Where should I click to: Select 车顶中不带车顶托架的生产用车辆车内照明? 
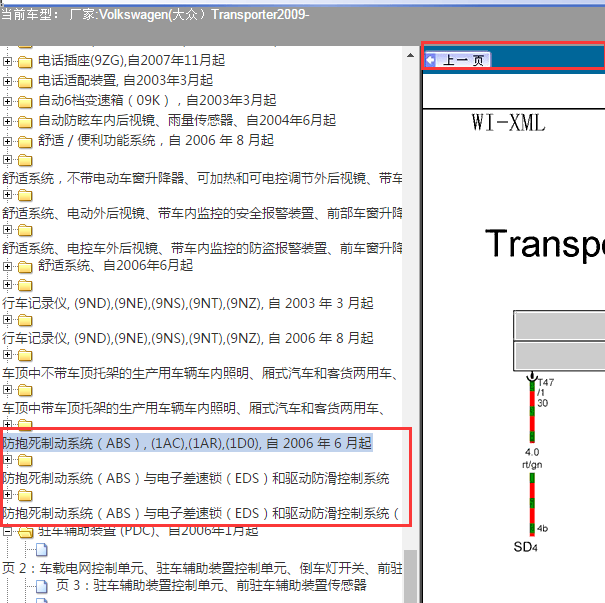[200, 373]
